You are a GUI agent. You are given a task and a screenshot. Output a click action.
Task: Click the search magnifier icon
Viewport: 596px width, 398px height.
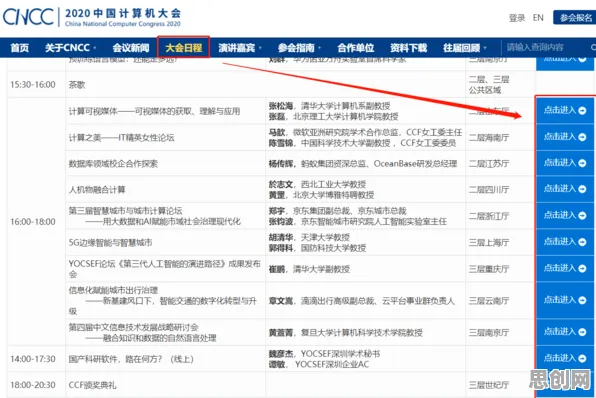click(593, 48)
